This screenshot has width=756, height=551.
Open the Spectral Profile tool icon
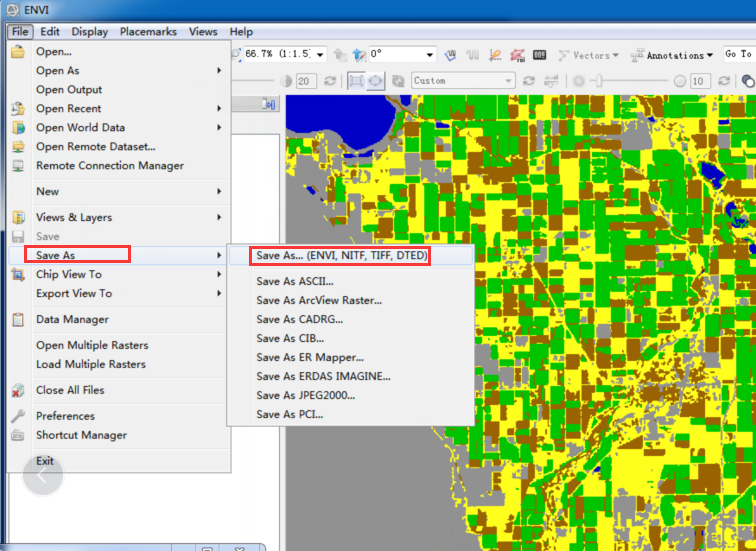472,55
